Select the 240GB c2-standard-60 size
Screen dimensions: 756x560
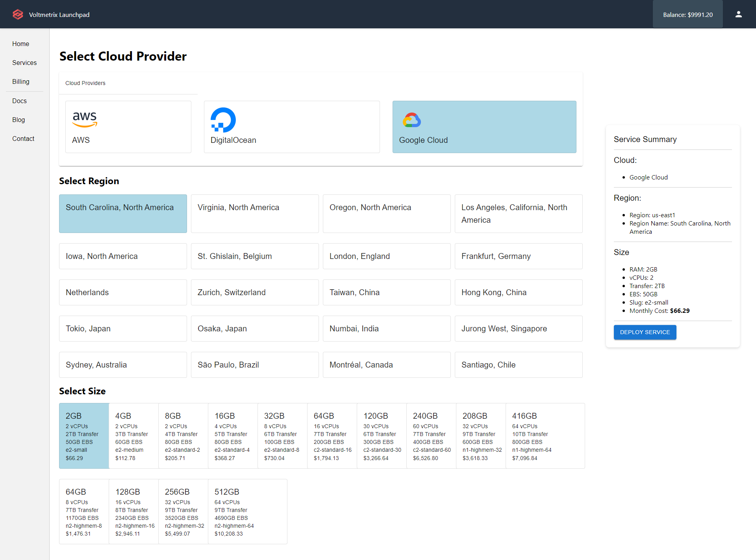click(431, 436)
